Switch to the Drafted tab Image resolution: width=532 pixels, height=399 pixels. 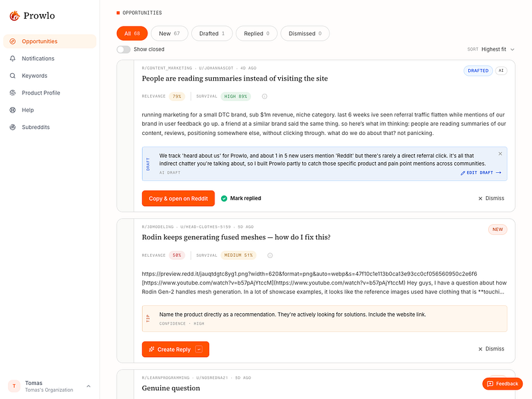click(x=212, y=34)
